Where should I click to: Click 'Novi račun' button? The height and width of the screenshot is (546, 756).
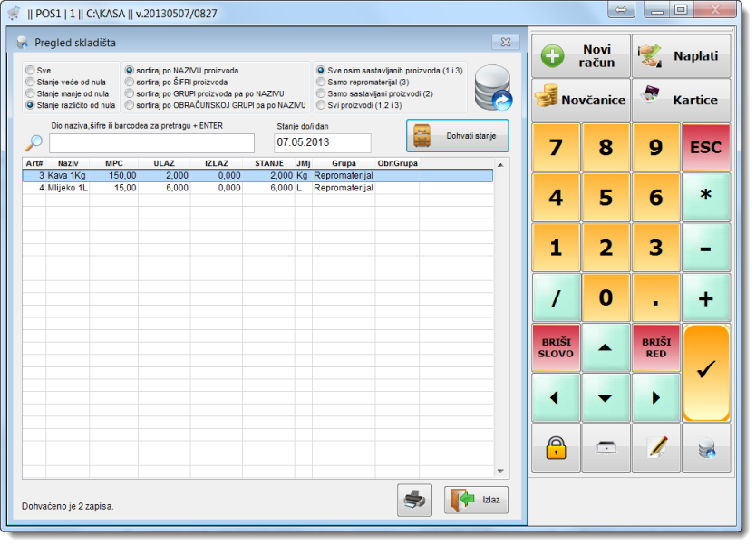[579, 56]
